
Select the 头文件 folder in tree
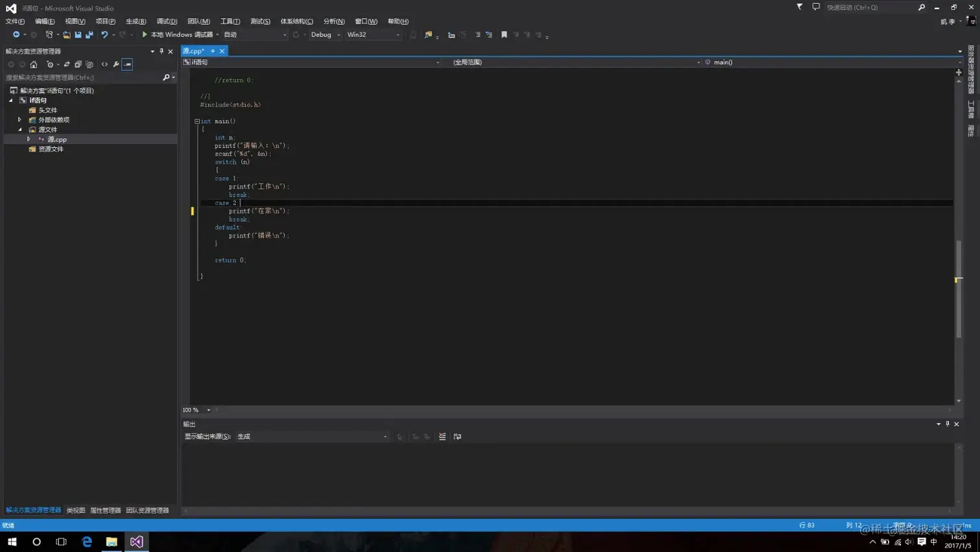pos(47,110)
